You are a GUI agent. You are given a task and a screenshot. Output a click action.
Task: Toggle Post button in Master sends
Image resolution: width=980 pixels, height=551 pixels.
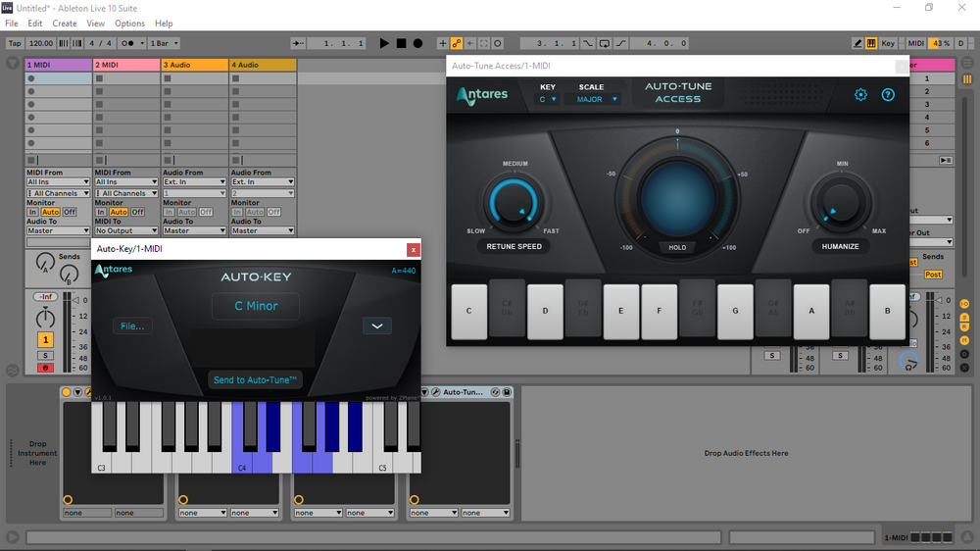pyautogui.click(x=933, y=275)
